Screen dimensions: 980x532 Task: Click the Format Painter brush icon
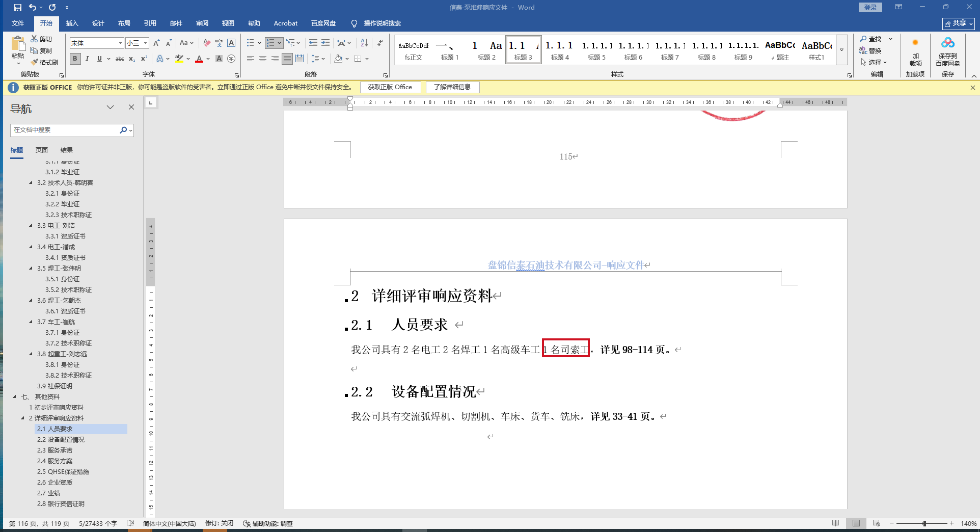tap(34, 62)
